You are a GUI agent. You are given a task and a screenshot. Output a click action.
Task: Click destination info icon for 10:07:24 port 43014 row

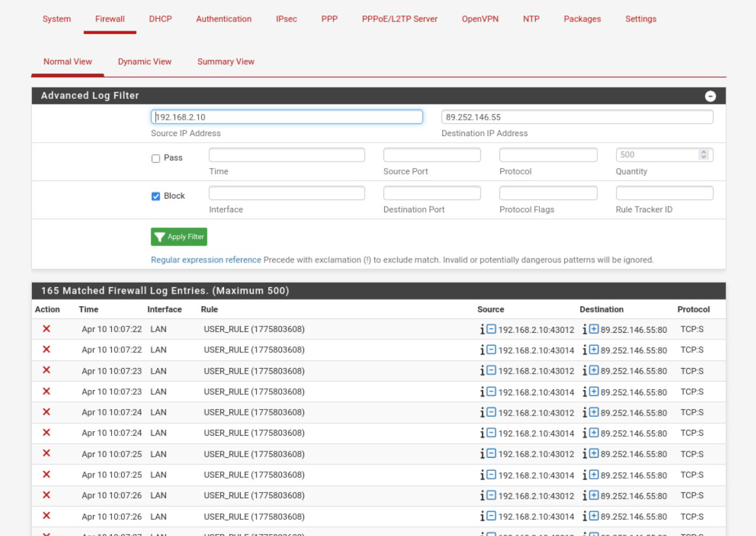(585, 433)
